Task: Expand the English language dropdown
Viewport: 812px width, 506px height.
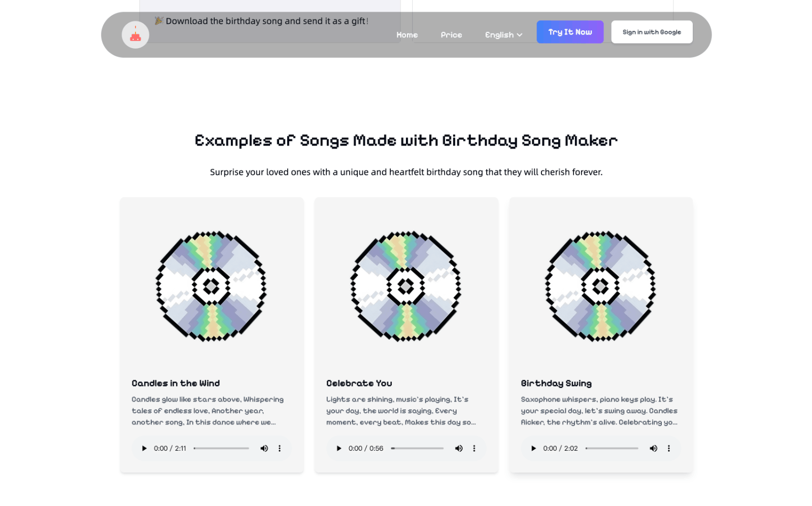Action: coord(503,35)
